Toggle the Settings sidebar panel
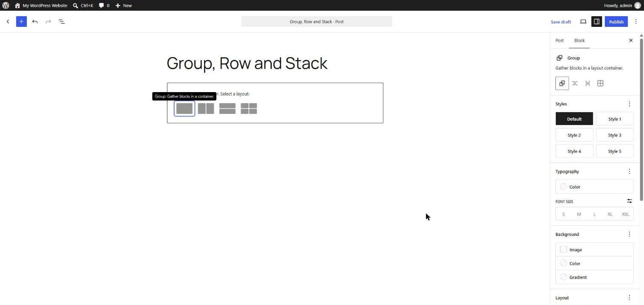 596,22
